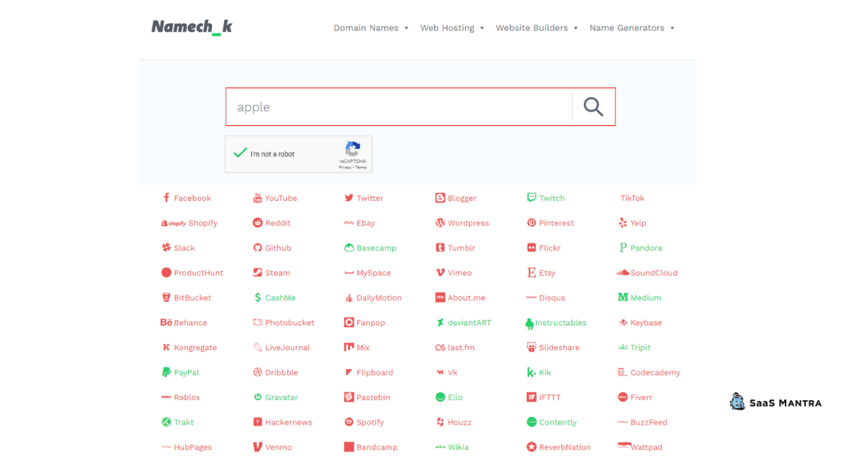Open the Keybase link
868x456 pixels.
[640, 323]
